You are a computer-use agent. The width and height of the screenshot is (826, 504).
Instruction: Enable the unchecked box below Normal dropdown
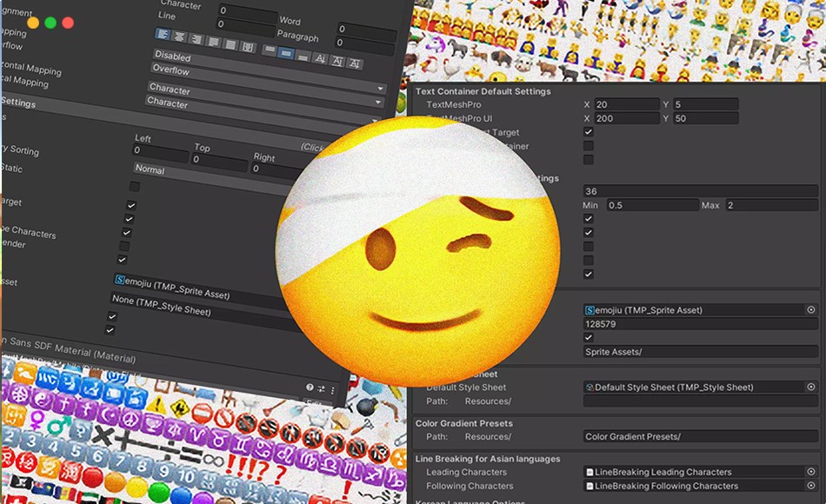pos(135,187)
